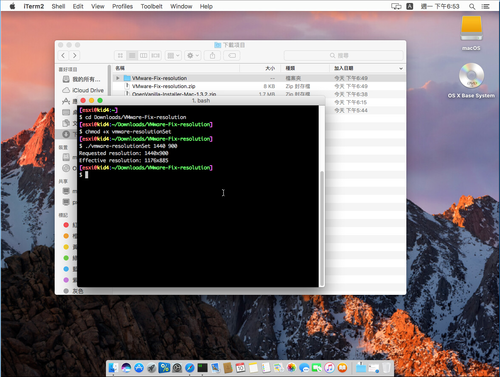Viewport: 500px width, 377px height.
Task: Click the 1. bash terminal title
Action: [201, 100]
